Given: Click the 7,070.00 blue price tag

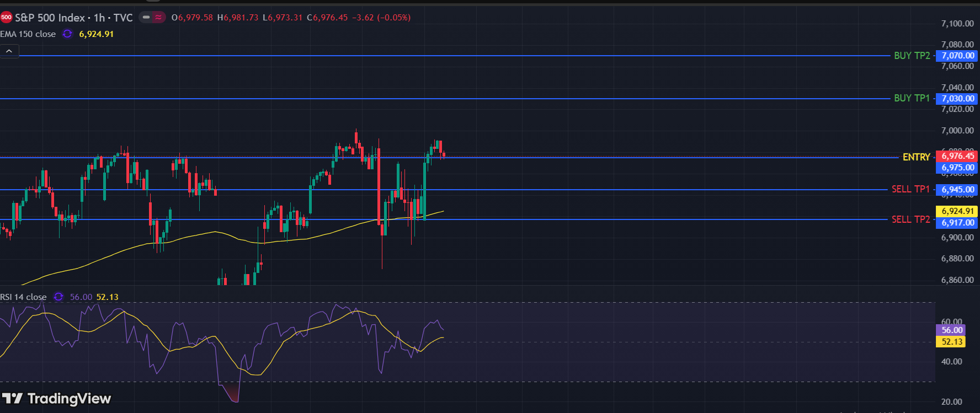Looking at the screenshot, I should click(957, 56).
